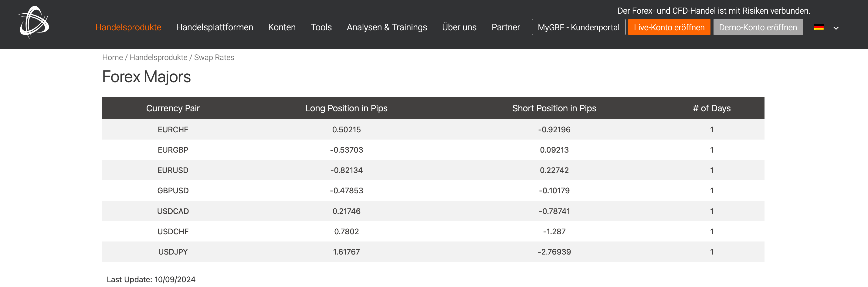Click long value -0.47853
Screen dimensions: 868x287
click(346, 191)
